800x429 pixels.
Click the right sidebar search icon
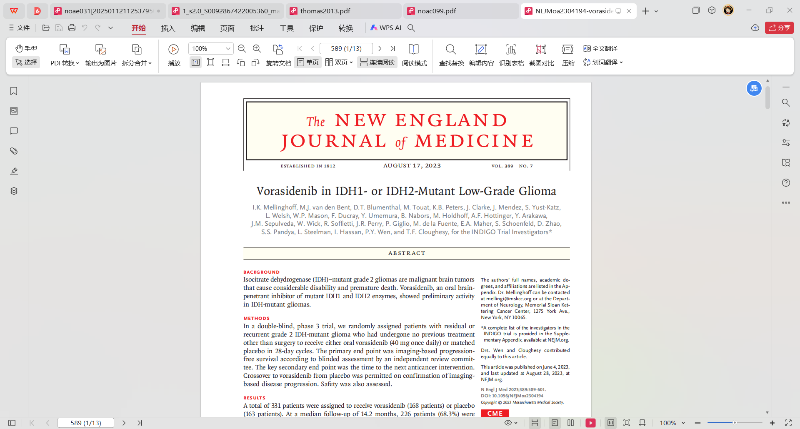786,103
